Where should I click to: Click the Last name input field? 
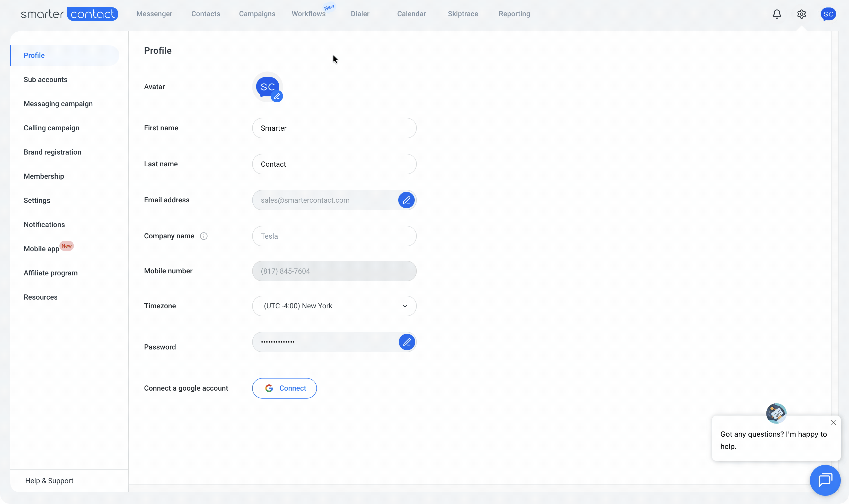334,164
